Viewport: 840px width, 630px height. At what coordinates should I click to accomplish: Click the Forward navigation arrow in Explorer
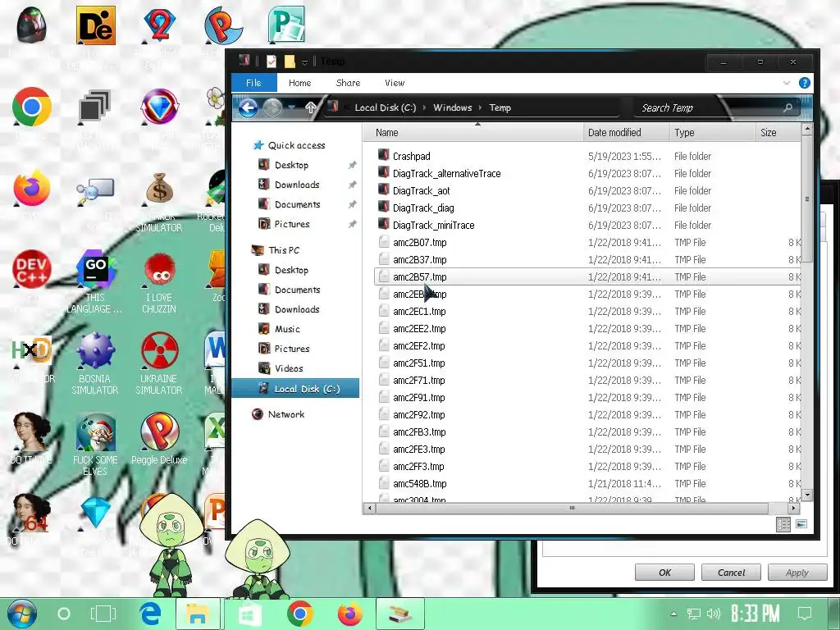click(272, 107)
